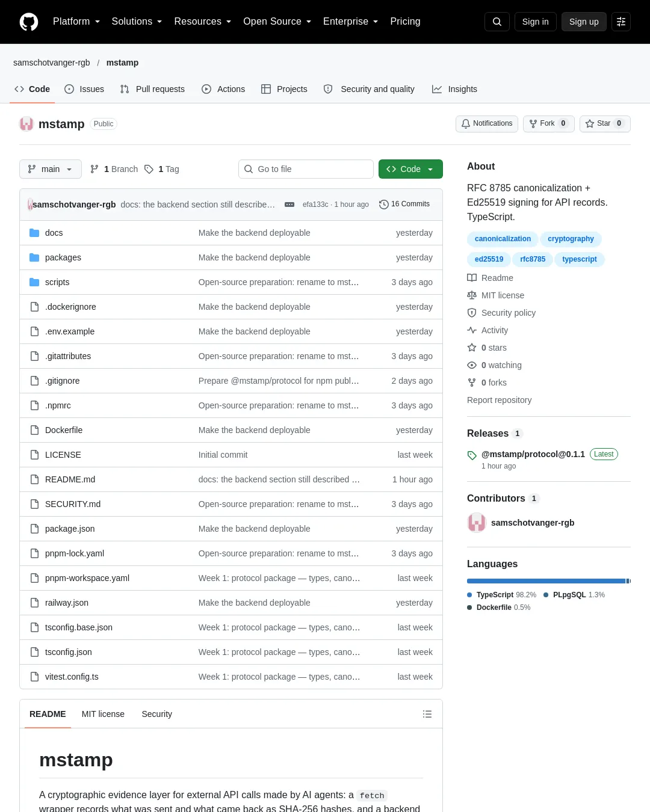650x812 pixels.
Task: Click the commit history clock icon
Action: 384,205
